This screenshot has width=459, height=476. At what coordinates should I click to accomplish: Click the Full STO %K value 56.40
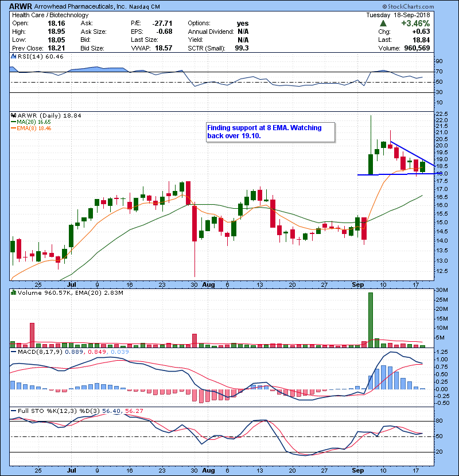(111, 411)
